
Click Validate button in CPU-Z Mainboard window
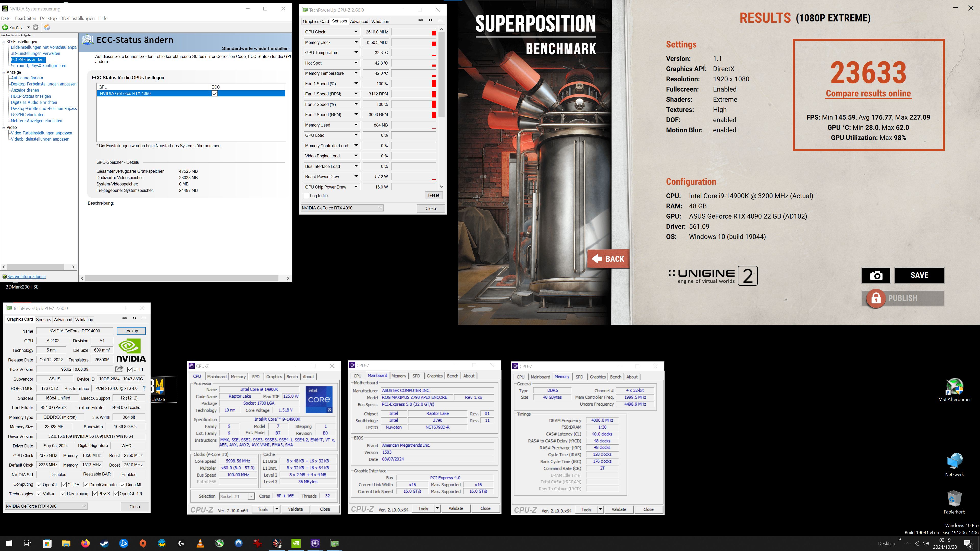pyautogui.click(x=456, y=508)
